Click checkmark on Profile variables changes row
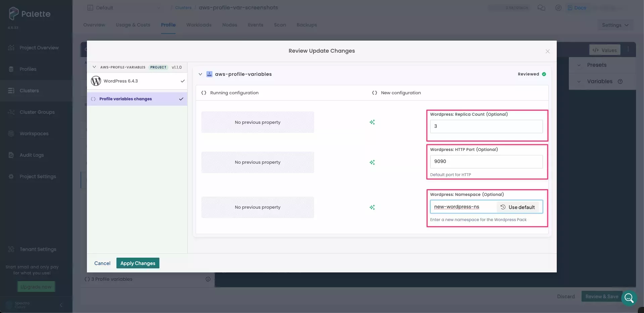The image size is (644, 313). (181, 99)
